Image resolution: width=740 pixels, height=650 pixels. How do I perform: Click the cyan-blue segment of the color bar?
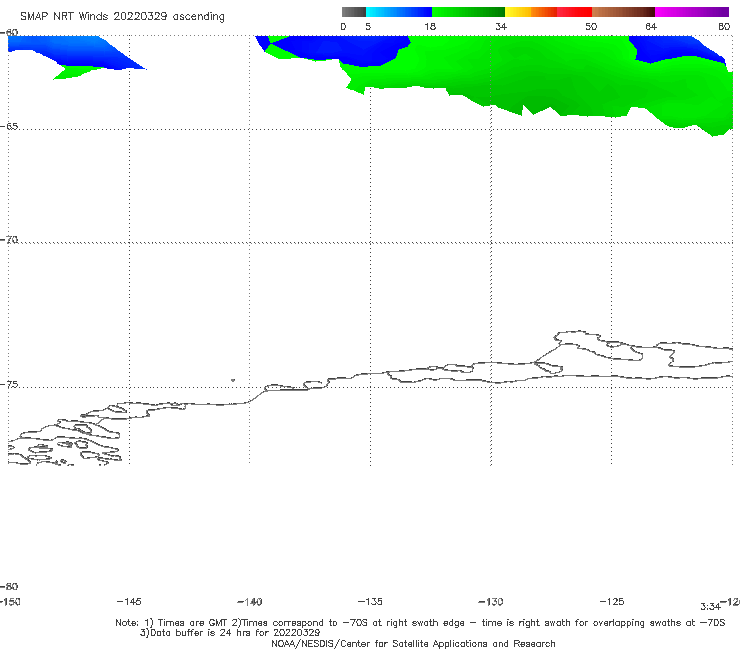(399, 12)
